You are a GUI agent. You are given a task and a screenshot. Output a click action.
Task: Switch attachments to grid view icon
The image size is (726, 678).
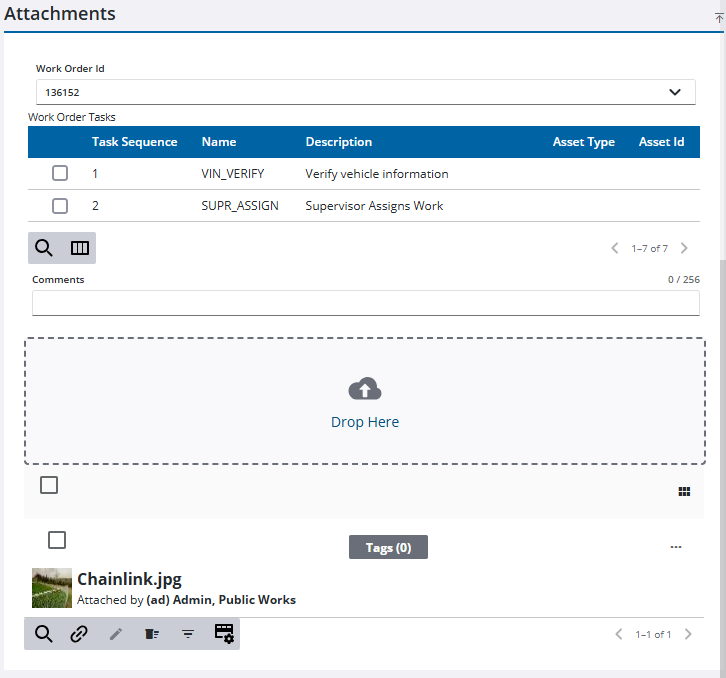(684, 491)
